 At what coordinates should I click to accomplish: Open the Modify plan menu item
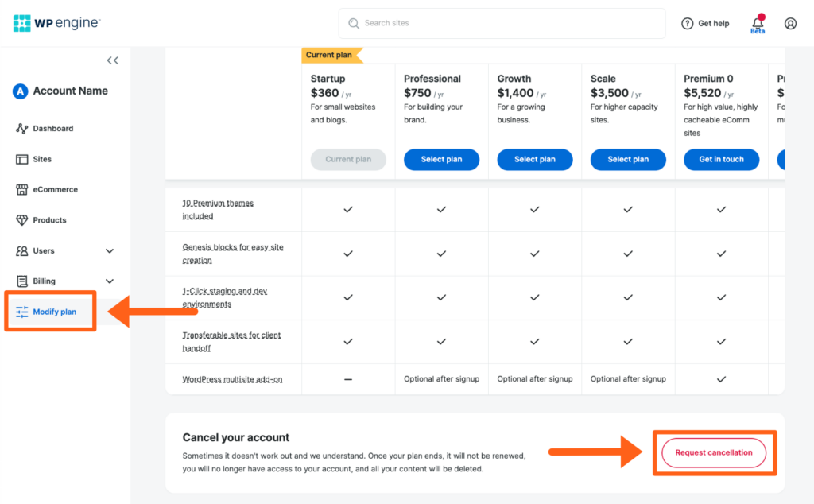(x=54, y=312)
